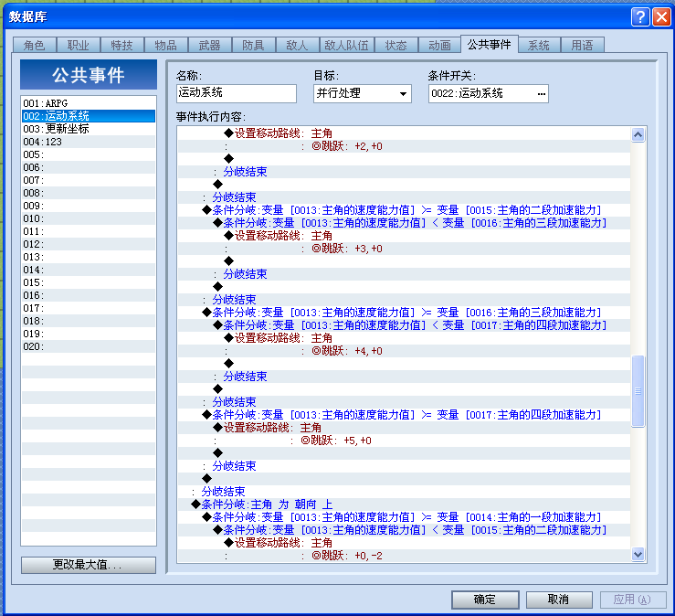Select condition line >= 变量 0014 一段加速能力
Viewport: 675px width, 616px height.
click(404, 517)
